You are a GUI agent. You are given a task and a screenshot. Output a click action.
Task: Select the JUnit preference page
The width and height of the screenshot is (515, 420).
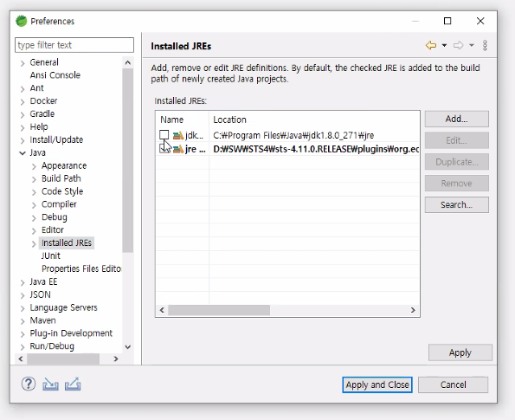(x=51, y=255)
